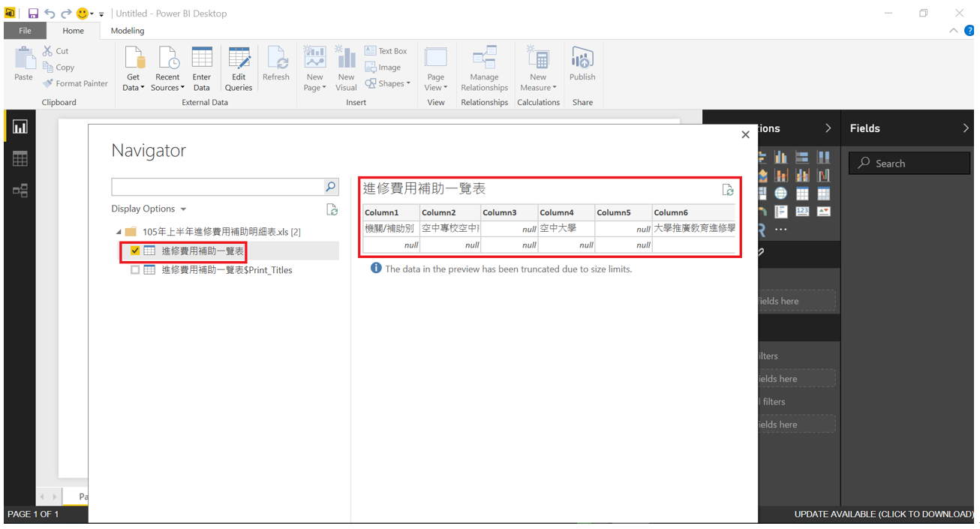
Task: Check the 進修費用補助一覽表$Print_Titles checkbox
Action: pos(135,270)
